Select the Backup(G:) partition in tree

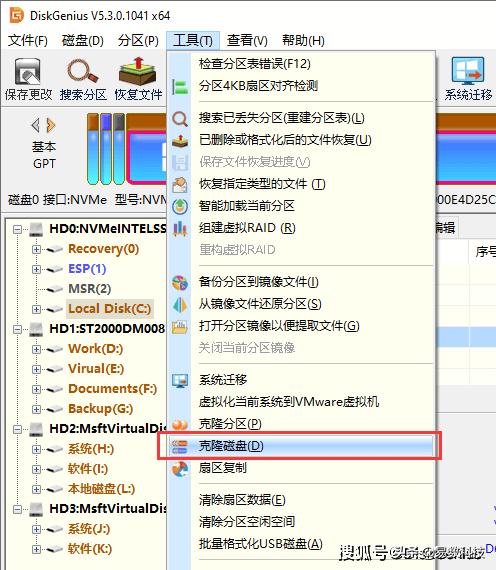click(x=100, y=409)
